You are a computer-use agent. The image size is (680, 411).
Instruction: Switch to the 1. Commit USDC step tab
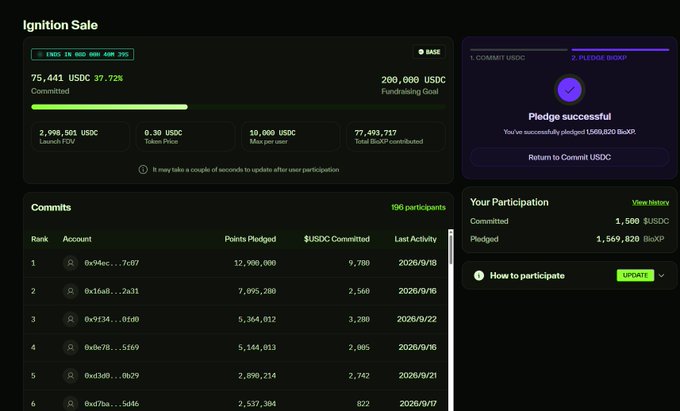tap(519, 55)
